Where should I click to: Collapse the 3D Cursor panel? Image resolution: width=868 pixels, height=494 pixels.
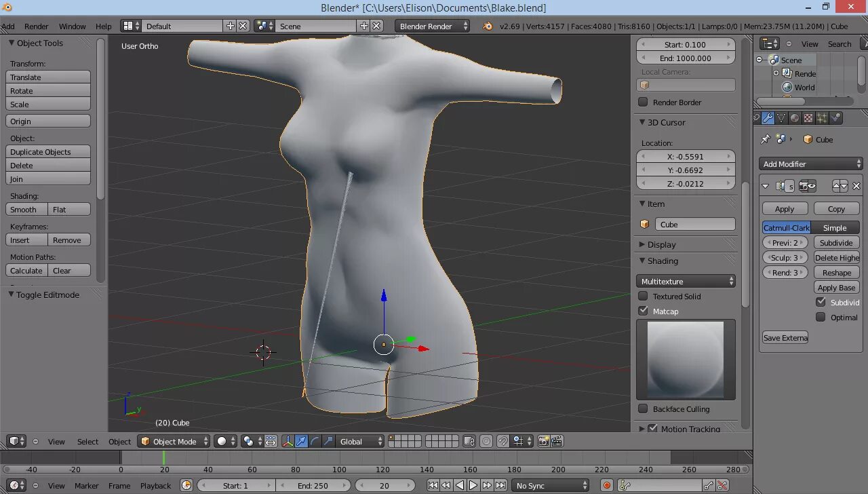(642, 122)
